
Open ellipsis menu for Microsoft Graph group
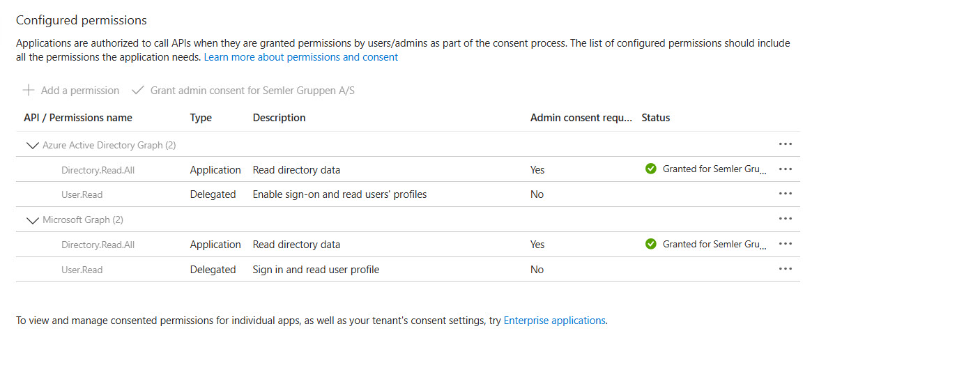tap(786, 220)
